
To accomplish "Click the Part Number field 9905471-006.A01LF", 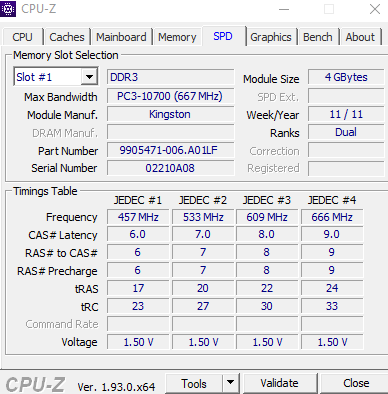I will point(170,150).
